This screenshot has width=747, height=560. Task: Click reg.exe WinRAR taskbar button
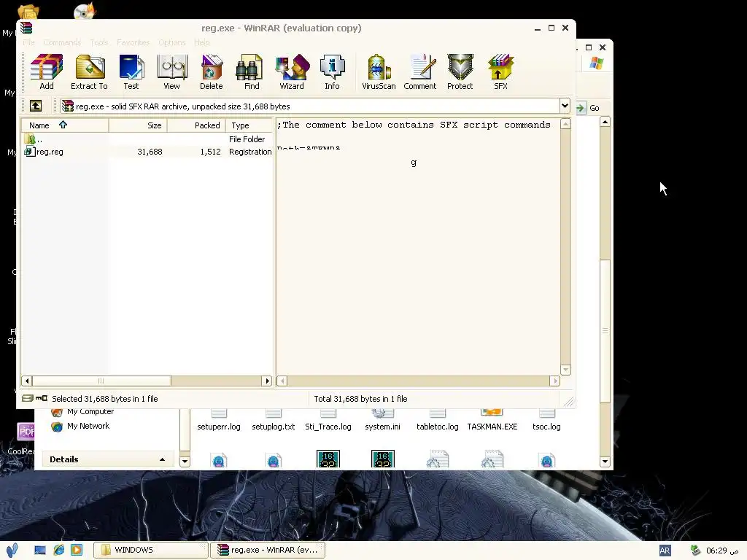(x=268, y=550)
